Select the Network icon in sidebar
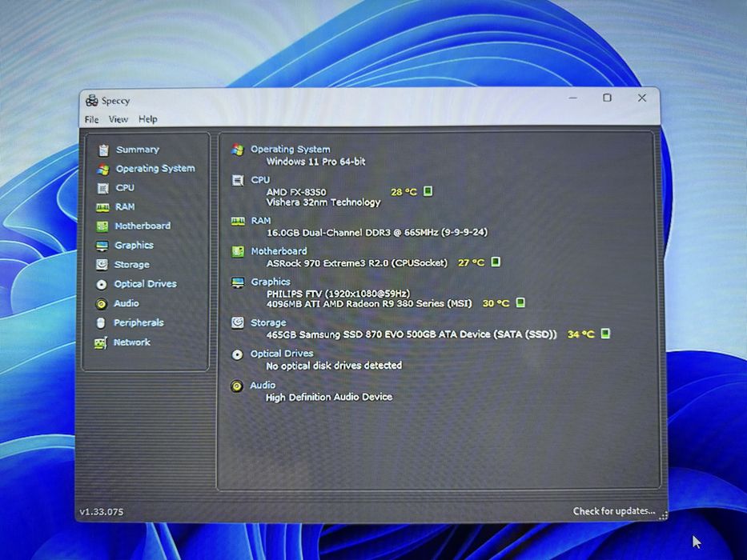The width and height of the screenshot is (747, 560). tap(101, 343)
